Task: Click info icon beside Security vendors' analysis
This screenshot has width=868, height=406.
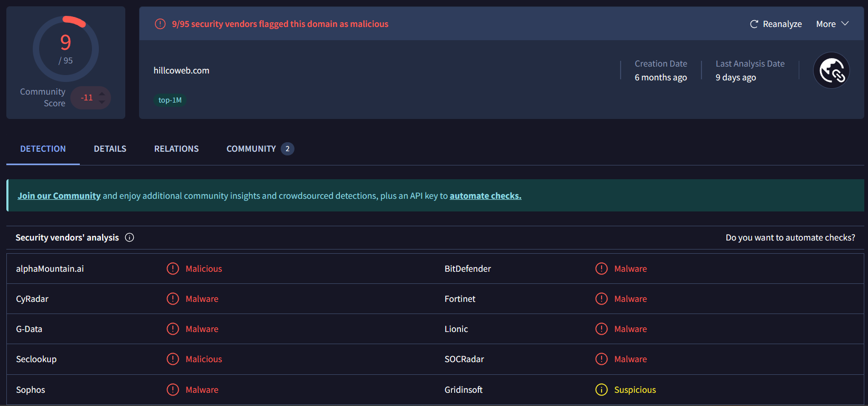Action: pyautogui.click(x=130, y=237)
